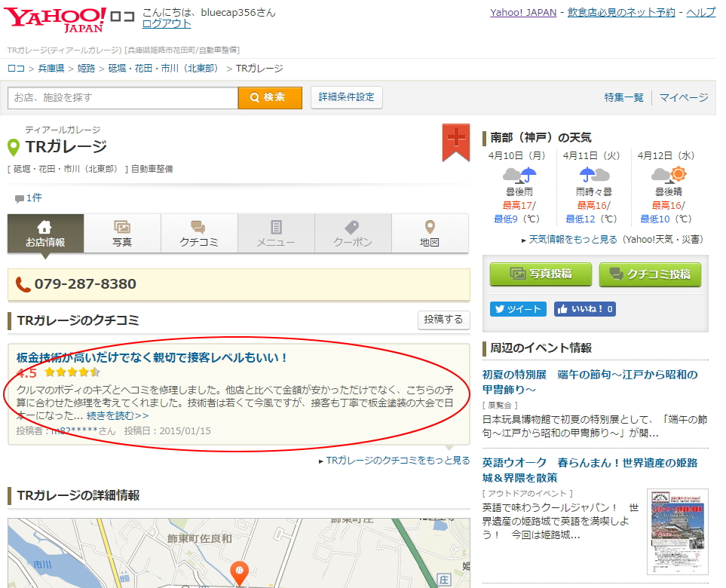Viewport: 726px width, 588px height.
Task: Open 詳細条件設定 button
Action: tap(346, 97)
